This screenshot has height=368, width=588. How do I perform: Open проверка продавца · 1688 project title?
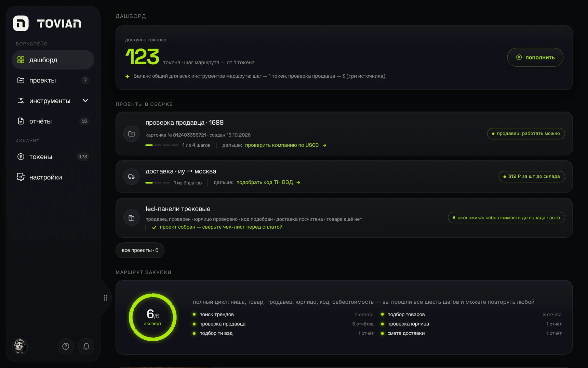tap(185, 123)
